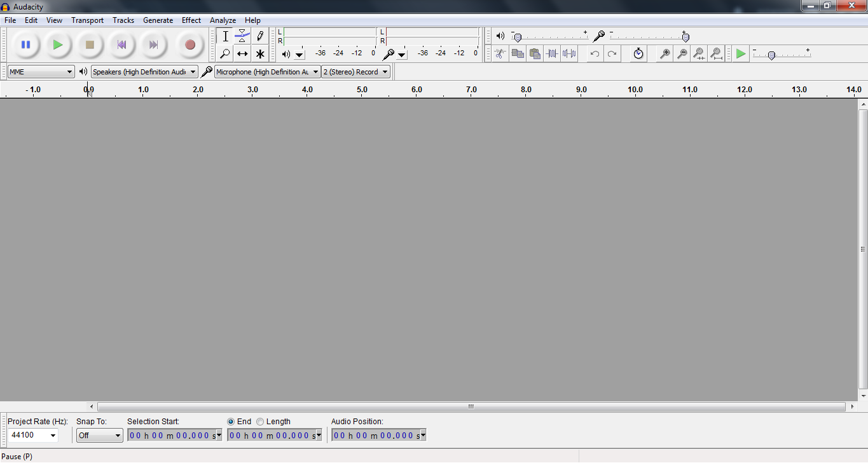Click the Copy icon in the edit toolbar

[518, 53]
